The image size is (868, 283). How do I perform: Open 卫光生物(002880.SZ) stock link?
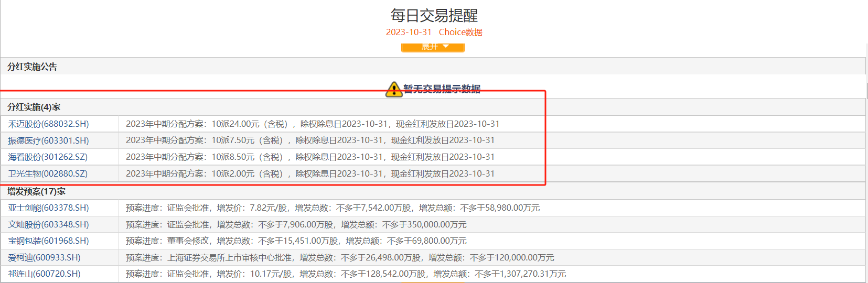[48, 174]
